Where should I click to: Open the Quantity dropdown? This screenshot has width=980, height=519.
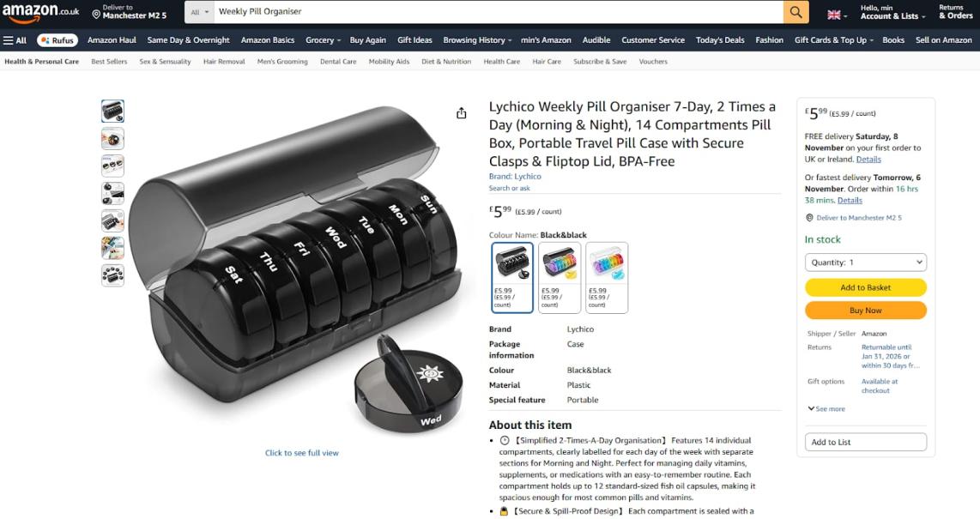866,263
